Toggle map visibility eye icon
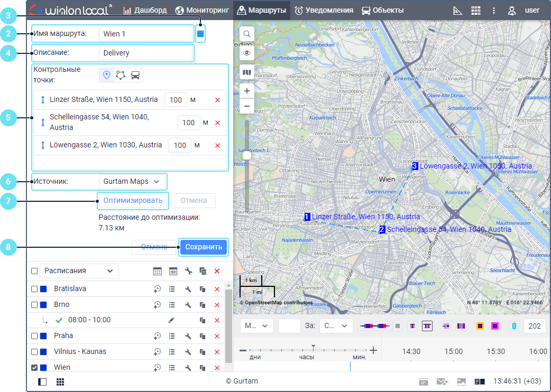 pos(247,53)
